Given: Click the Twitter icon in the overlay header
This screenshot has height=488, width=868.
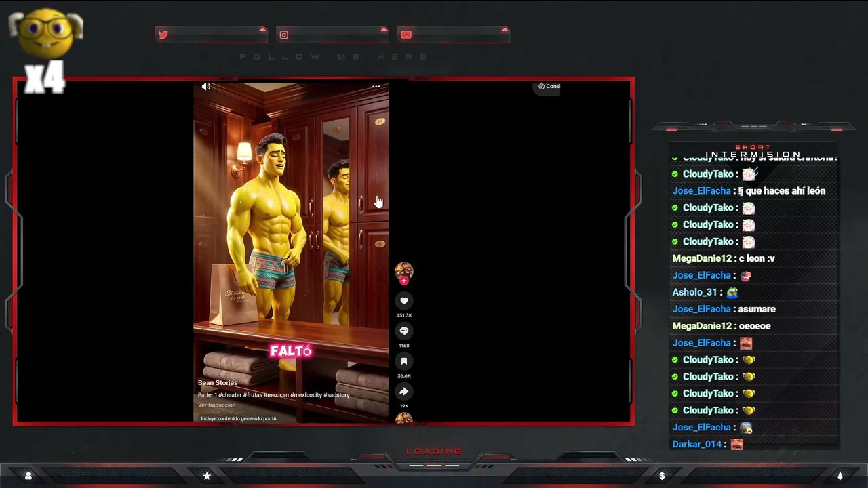Looking at the screenshot, I should pos(163,35).
